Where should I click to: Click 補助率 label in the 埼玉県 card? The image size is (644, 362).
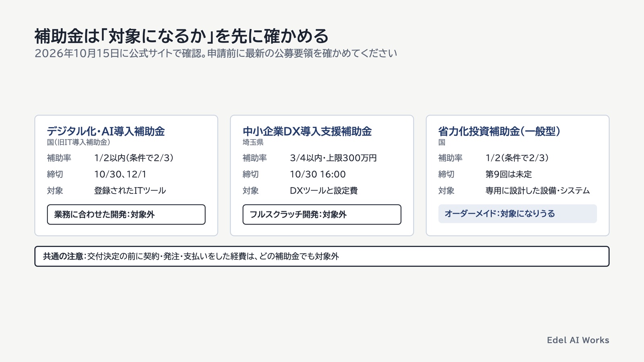pos(255,158)
